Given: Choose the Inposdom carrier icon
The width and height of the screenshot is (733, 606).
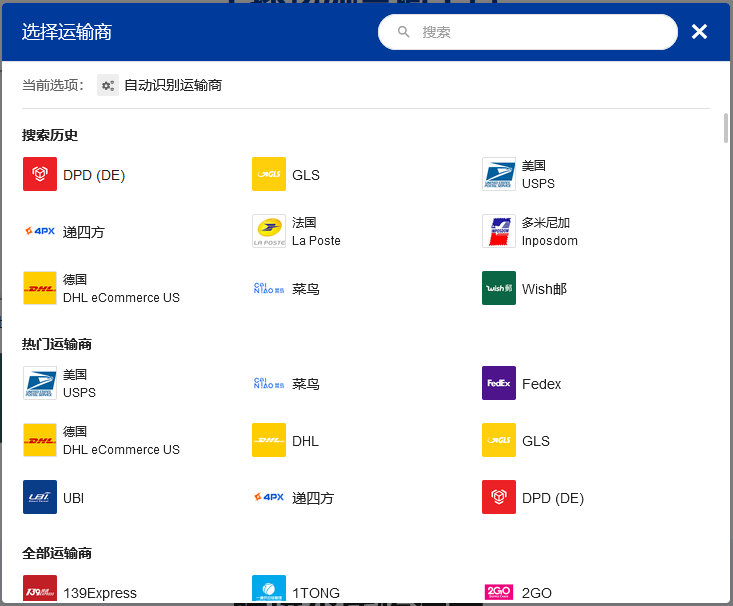Looking at the screenshot, I should [499, 231].
